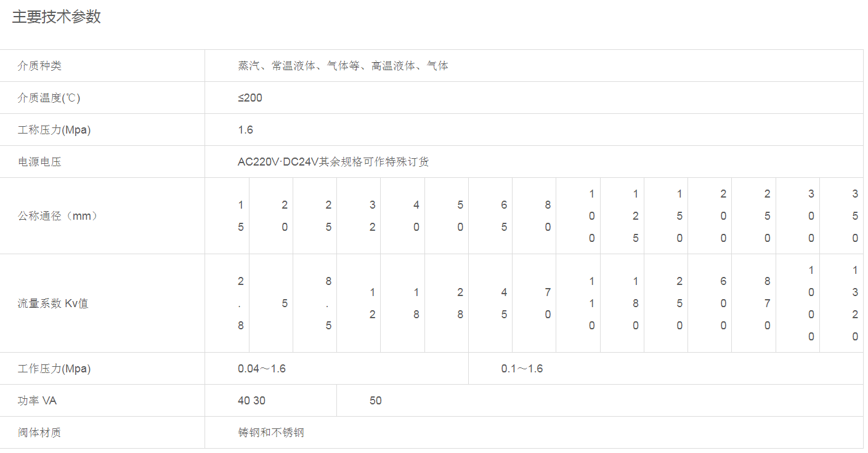868x453 pixels.
Task: Select the 125 nominal diameter cell
Action: click(635, 216)
